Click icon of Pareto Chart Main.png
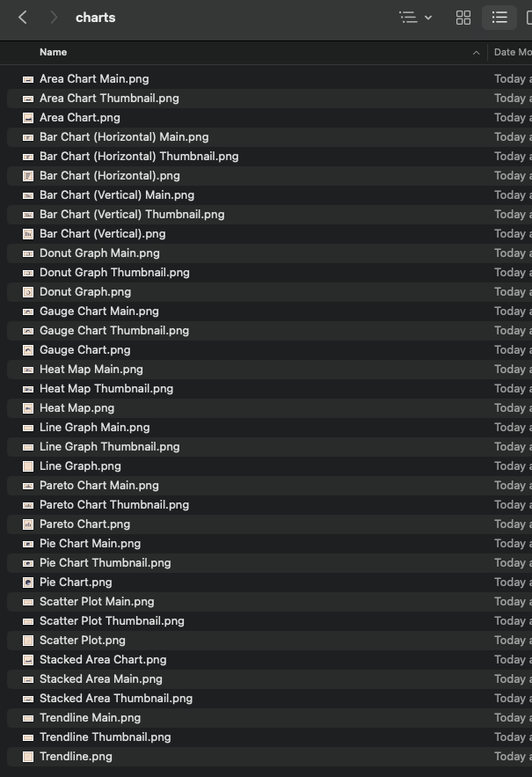532x777 pixels. tap(28, 486)
